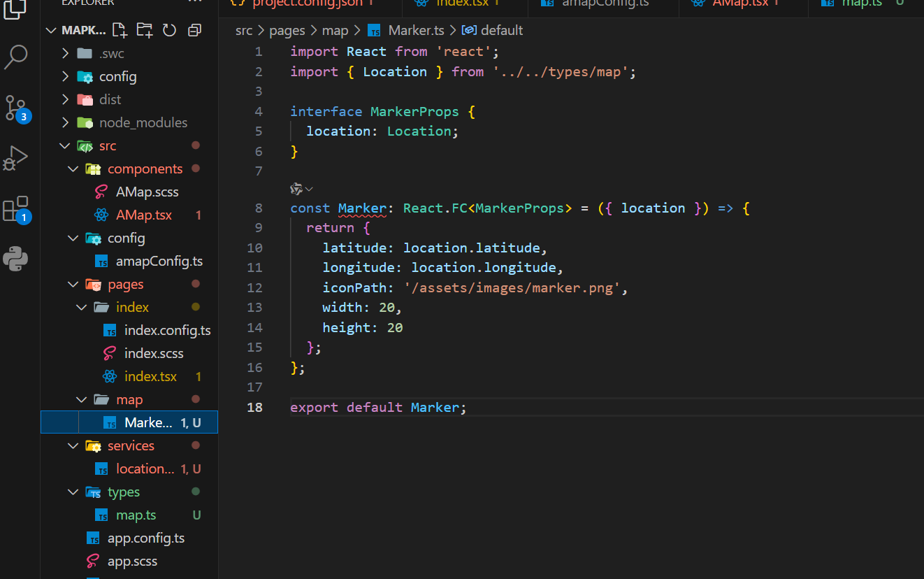Open the Python view in activity bar

click(x=15, y=259)
